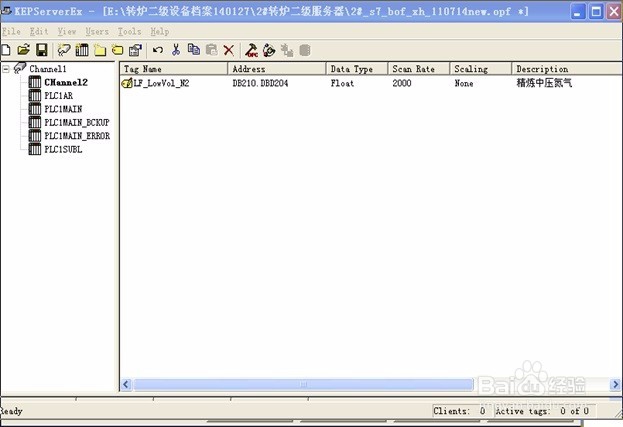Click the horizontal scrollbar right arrow
623x427 pixels.
[x=615, y=384]
